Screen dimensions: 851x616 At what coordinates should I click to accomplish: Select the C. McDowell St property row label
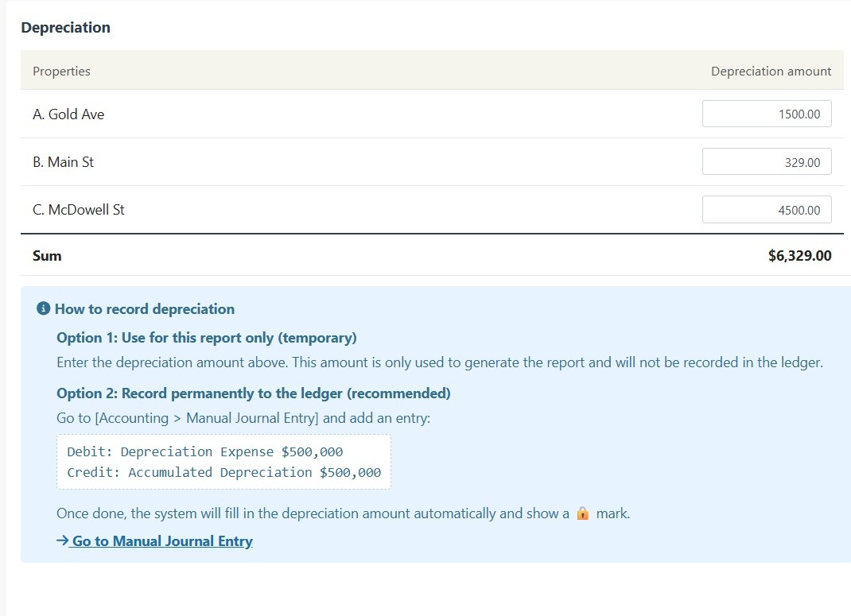79,210
